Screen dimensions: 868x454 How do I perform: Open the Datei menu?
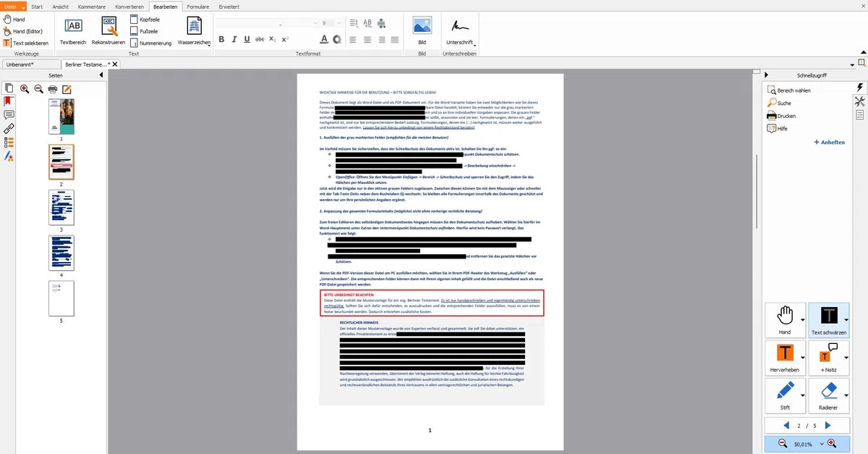click(13, 5)
